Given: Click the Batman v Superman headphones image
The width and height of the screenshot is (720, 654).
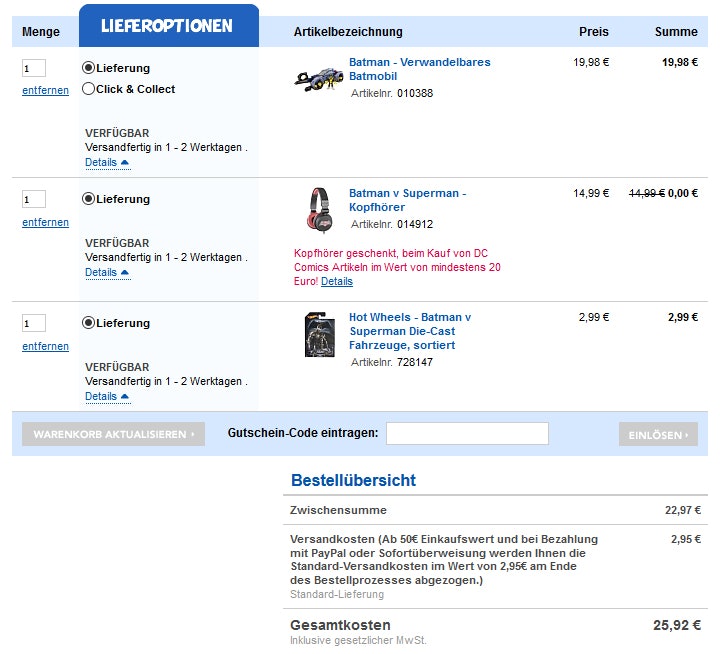Looking at the screenshot, I should point(319,209).
